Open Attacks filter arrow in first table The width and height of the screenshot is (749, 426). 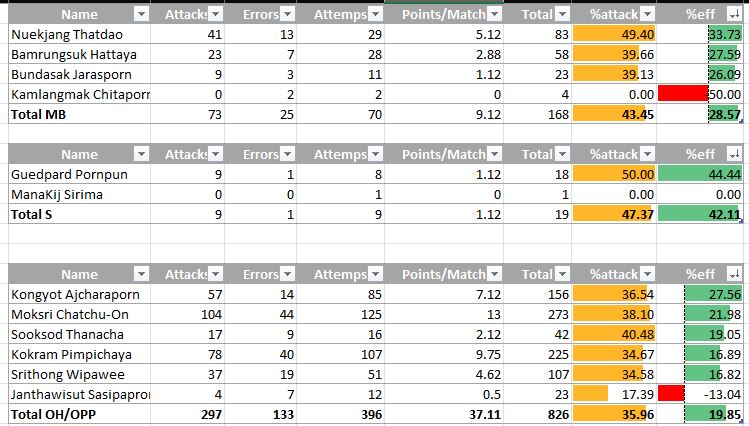(x=216, y=15)
